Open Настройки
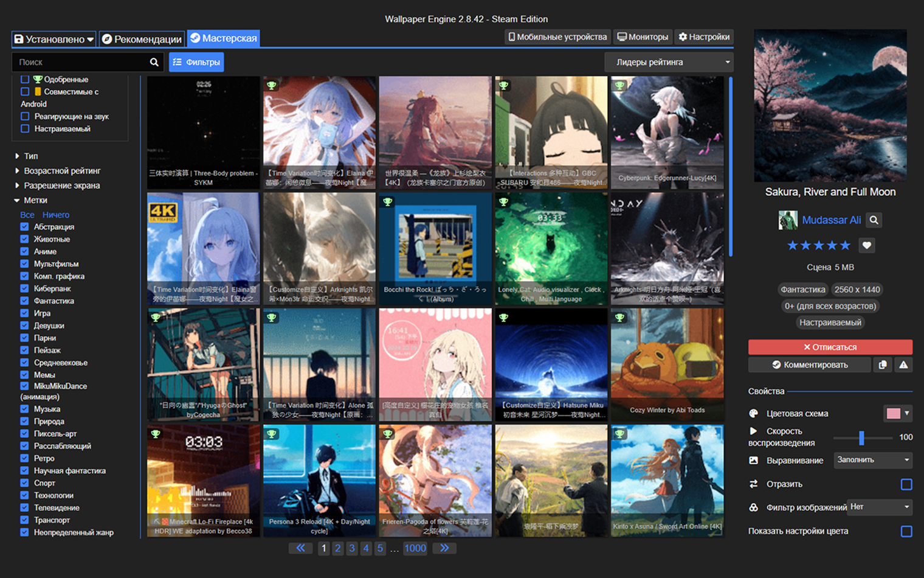Screen dimensions: 924x578 [704, 37]
